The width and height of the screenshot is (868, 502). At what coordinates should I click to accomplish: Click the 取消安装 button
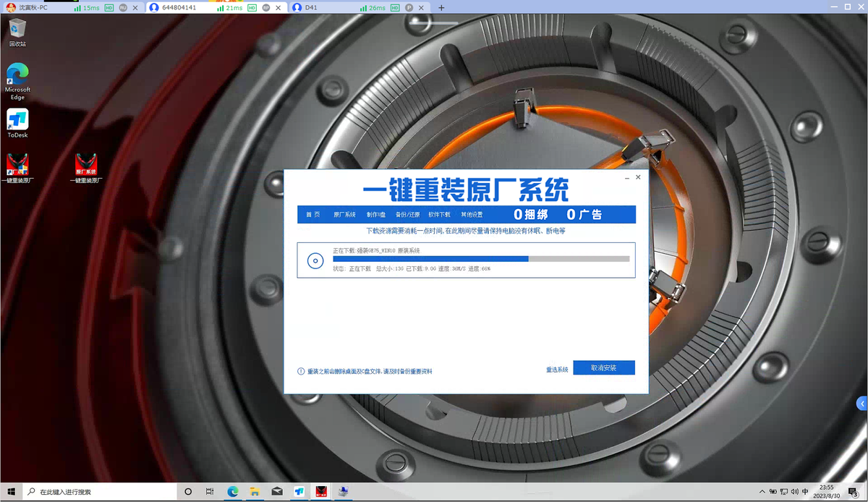point(604,368)
